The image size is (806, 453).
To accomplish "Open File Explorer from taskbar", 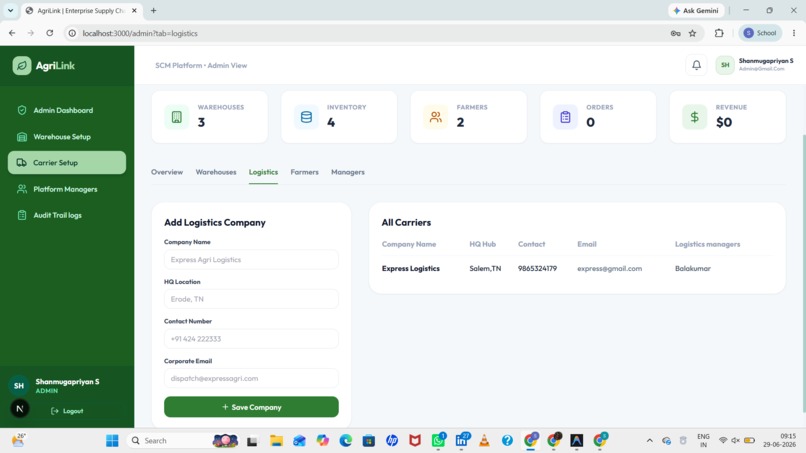I will point(276,441).
